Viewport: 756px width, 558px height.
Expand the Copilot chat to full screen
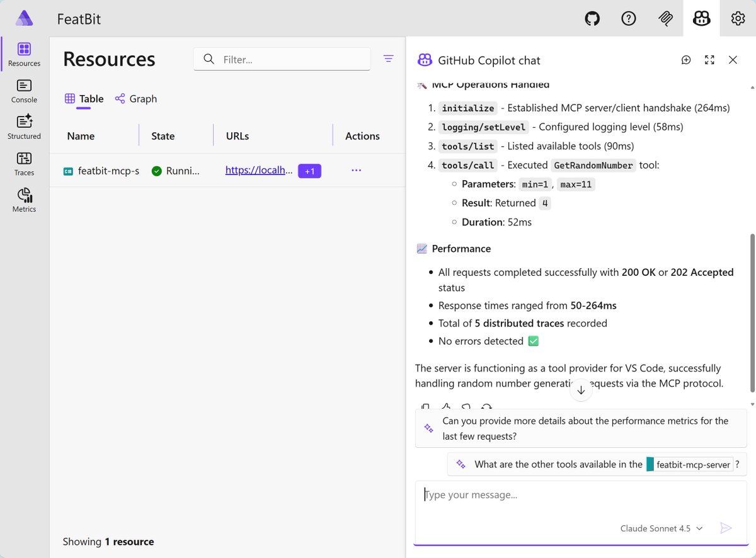(x=709, y=60)
